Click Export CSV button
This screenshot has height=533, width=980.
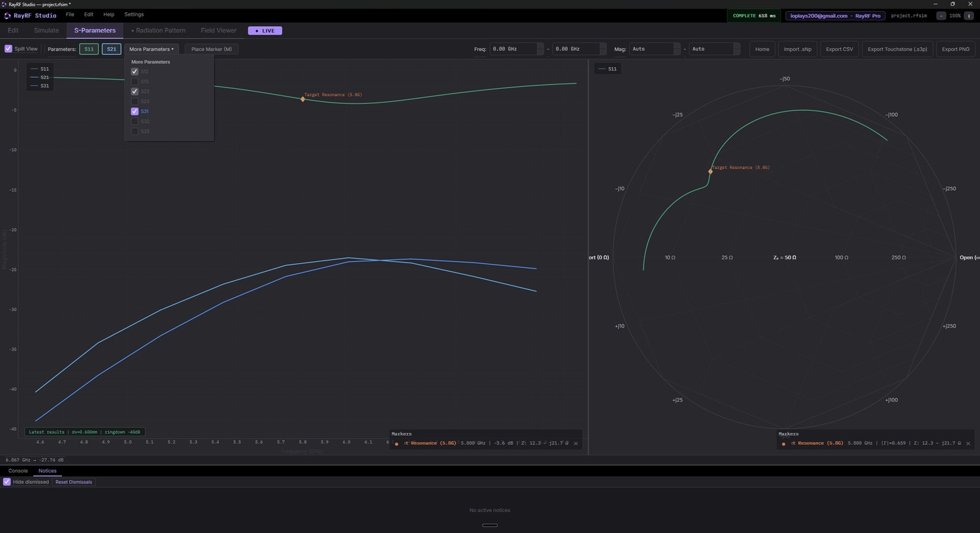(x=840, y=49)
